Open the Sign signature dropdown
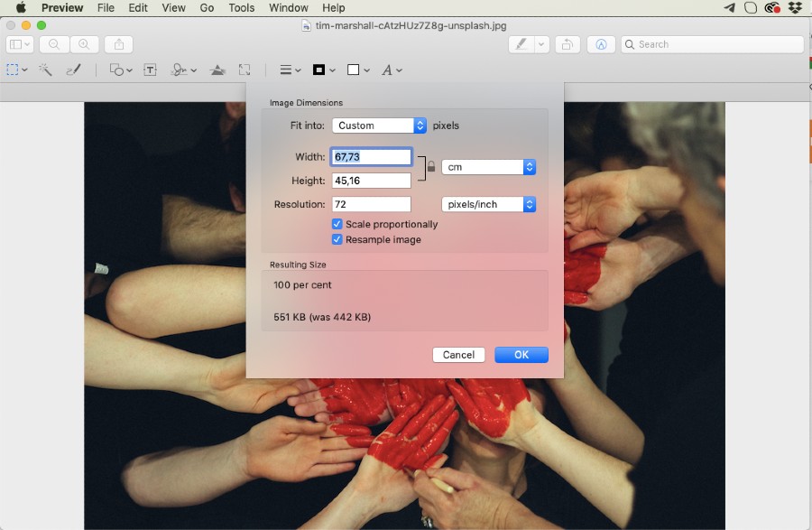This screenshot has height=530, width=812. point(183,70)
